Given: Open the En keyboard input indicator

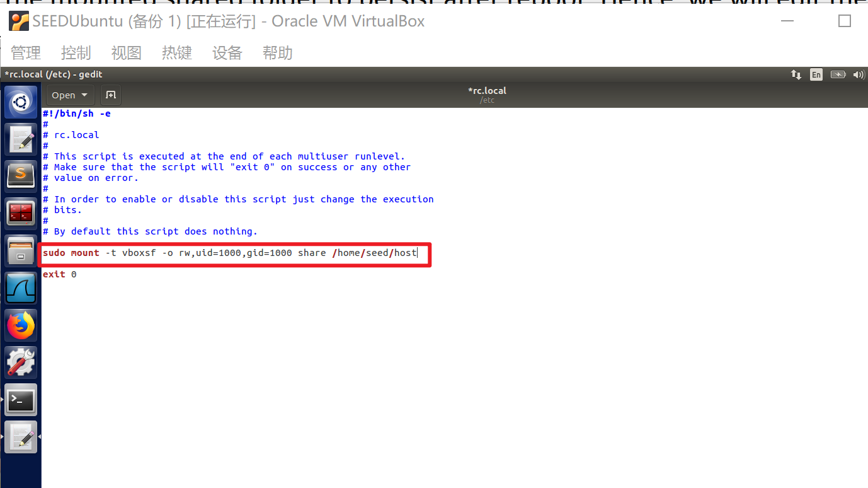Looking at the screenshot, I should click(x=816, y=74).
